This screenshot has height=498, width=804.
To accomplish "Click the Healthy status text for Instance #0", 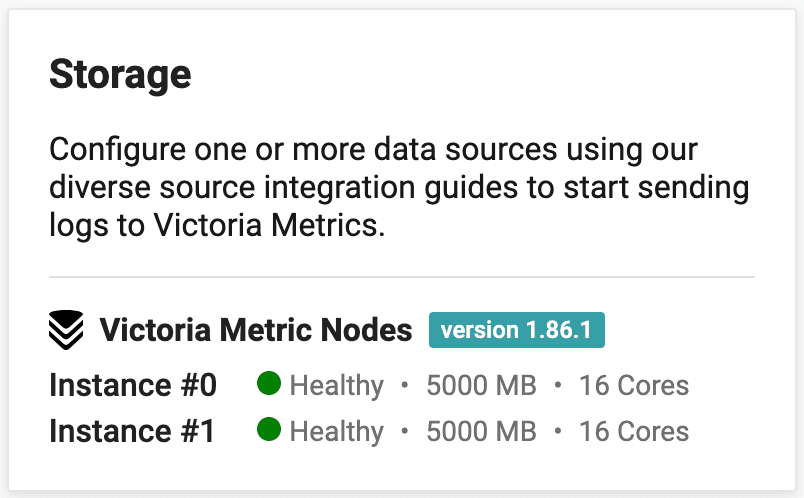I will tap(336, 385).
